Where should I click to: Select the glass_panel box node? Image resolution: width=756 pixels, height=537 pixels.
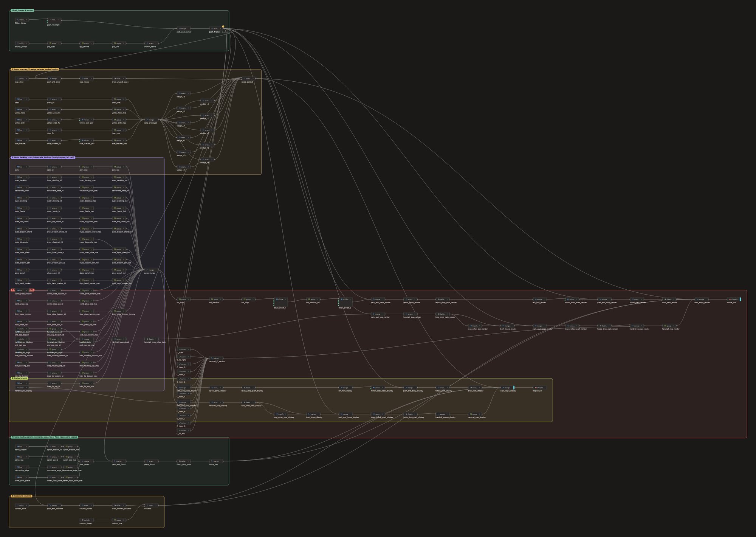pyautogui.click(x=22, y=270)
